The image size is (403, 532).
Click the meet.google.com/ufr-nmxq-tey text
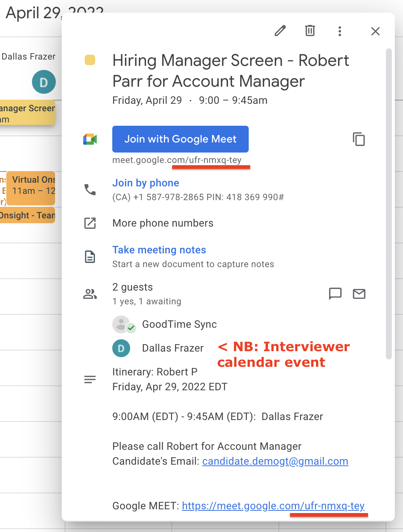click(177, 160)
